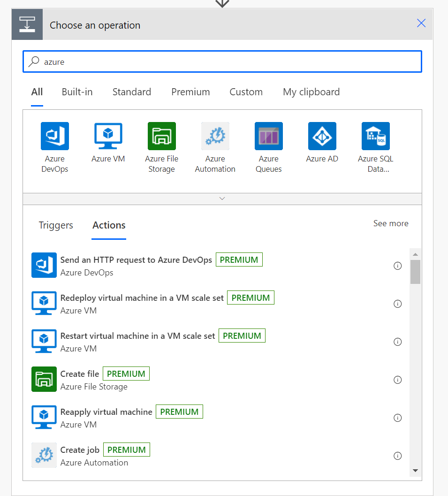Choose the Azure SQL Data connector icon

(x=376, y=136)
